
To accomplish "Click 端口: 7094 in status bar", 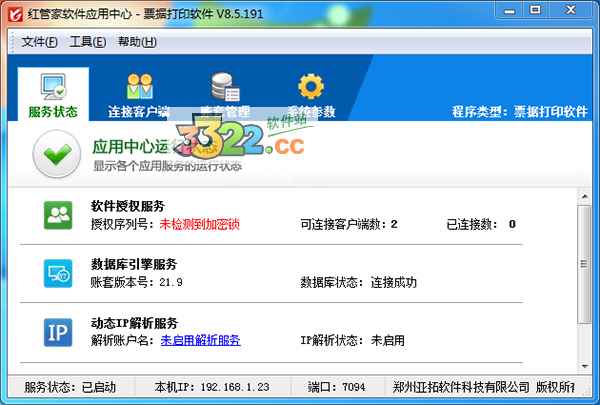I will (336, 387).
